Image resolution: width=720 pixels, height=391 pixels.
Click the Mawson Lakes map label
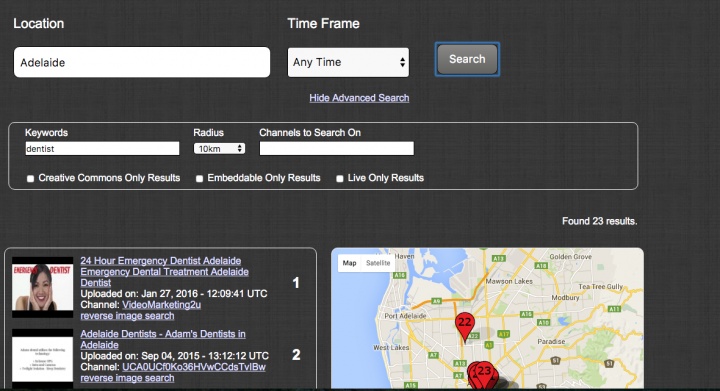[x=509, y=281]
